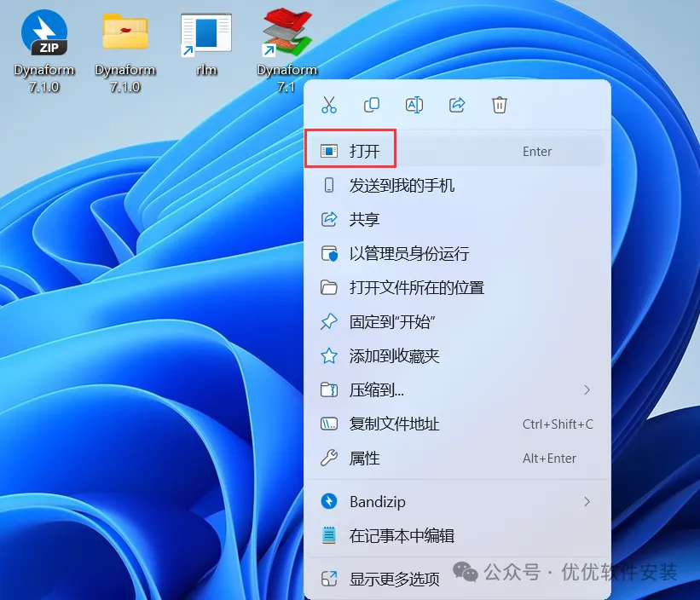Viewport: 700px width, 600px height.
Task: Click the Rename icon in context menu
Action: (x=414, y=106)
